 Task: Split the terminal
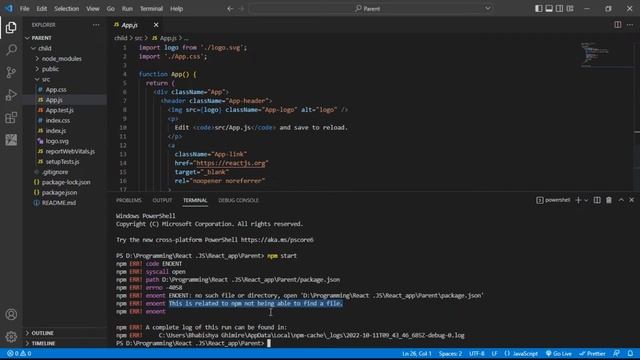597,200
